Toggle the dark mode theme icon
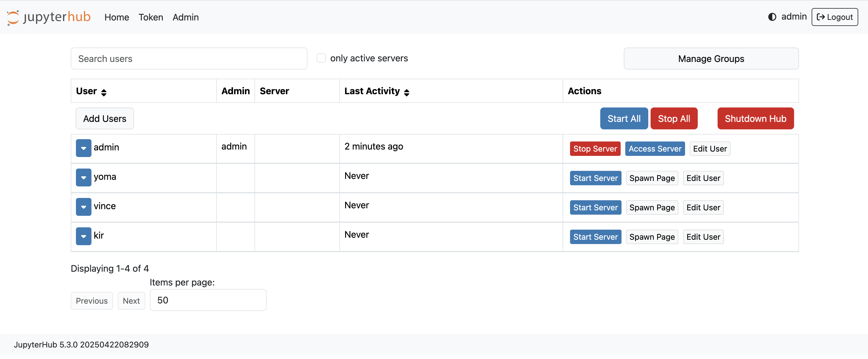 pos(772,16)
